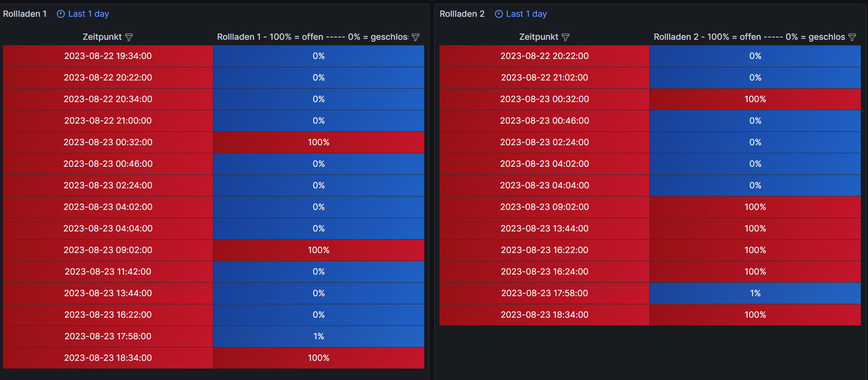
Task: Open the Rolladen 1 panel title menu
Action: point(25,14)
